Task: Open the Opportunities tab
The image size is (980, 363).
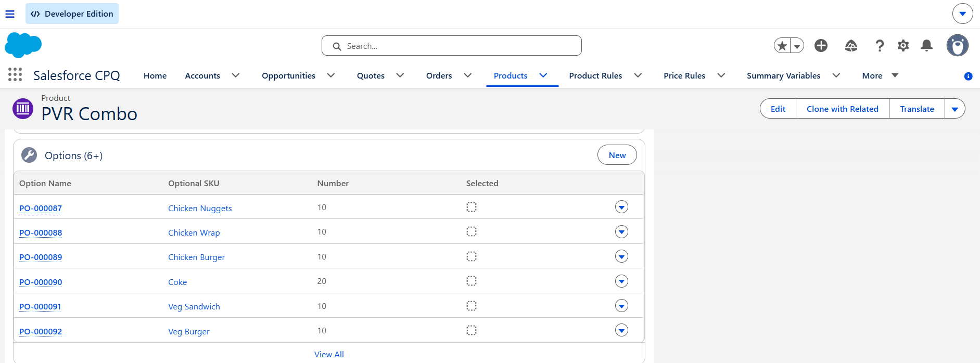Action: tap(288, 75)
